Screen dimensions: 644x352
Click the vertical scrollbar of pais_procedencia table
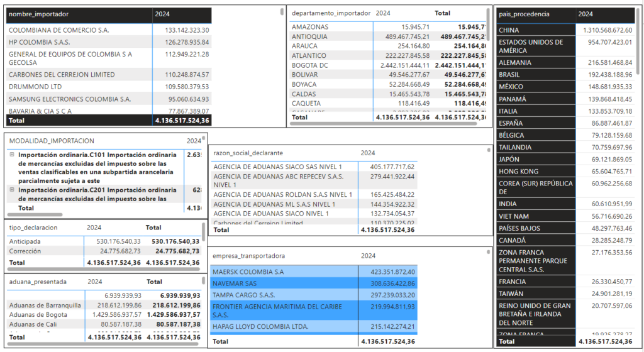638,40
